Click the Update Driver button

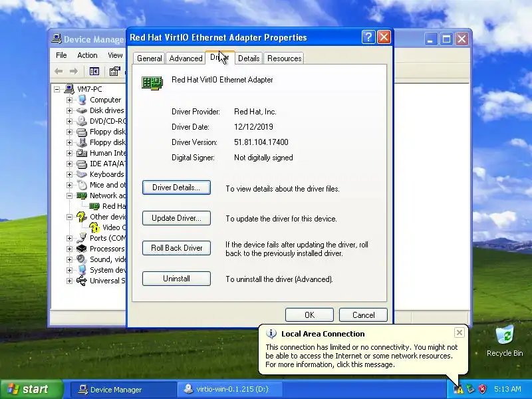click(176, 218)
